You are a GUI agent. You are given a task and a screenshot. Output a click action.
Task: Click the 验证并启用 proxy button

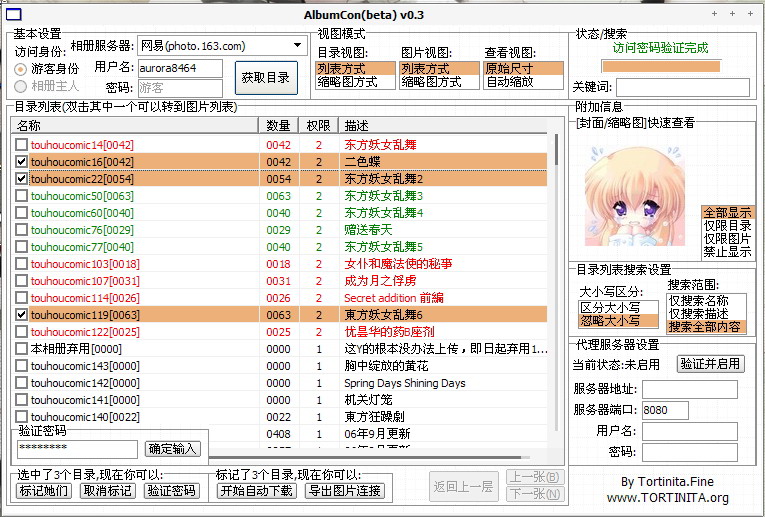[710, 364]
